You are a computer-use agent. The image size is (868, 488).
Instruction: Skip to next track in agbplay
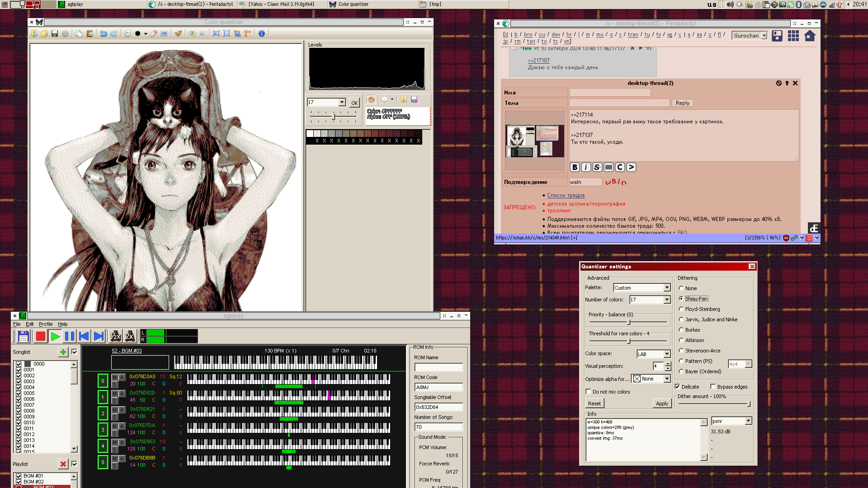point(99,336)
